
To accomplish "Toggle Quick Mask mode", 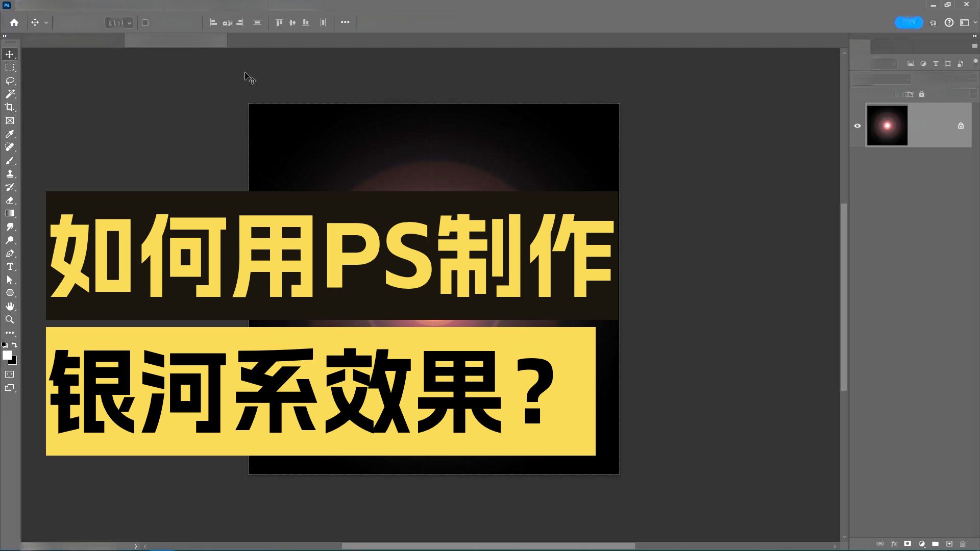I will pos(10,374).
